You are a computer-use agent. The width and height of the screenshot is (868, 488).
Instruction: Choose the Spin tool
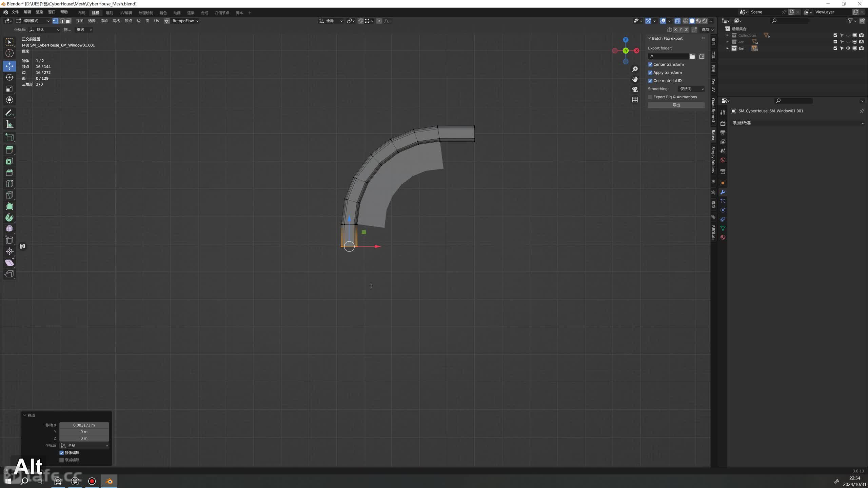(9, 218)
